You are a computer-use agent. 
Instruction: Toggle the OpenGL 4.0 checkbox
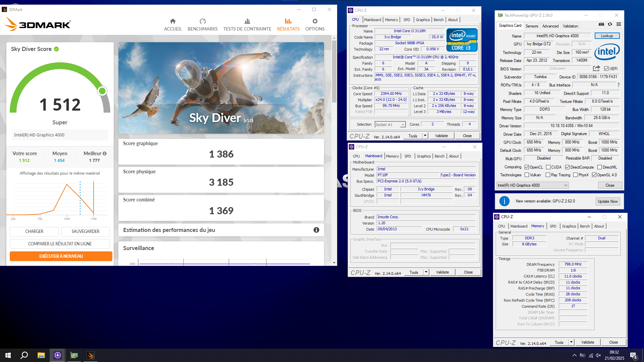[x=594, y=175]
